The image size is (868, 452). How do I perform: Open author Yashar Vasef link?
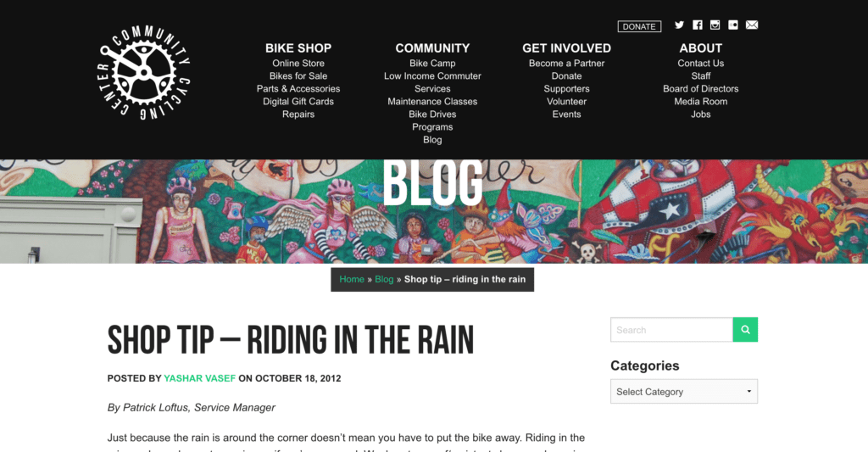(200, 378)
